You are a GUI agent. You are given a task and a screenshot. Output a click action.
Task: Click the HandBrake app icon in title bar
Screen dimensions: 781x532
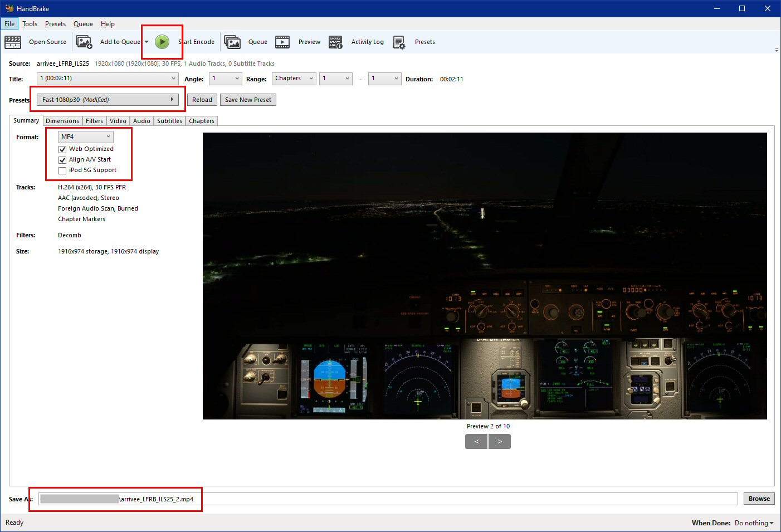[9, 8]
